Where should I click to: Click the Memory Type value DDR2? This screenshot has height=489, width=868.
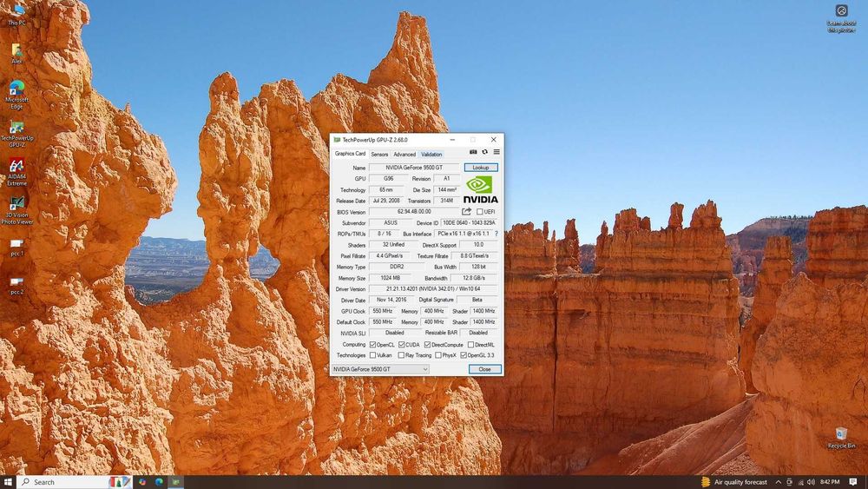[x=397, y=267]
